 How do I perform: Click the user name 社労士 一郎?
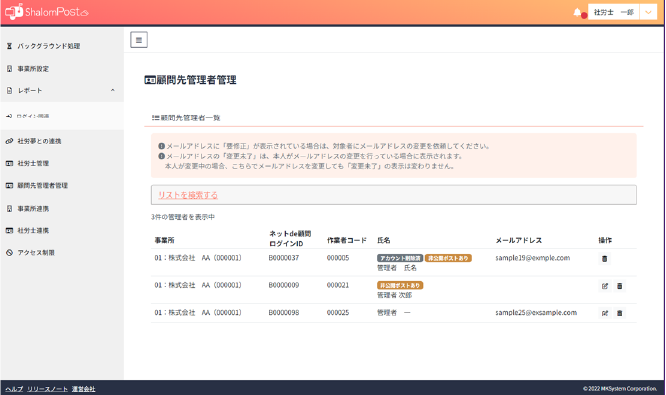pyautogui.click(x=613, y=12)
